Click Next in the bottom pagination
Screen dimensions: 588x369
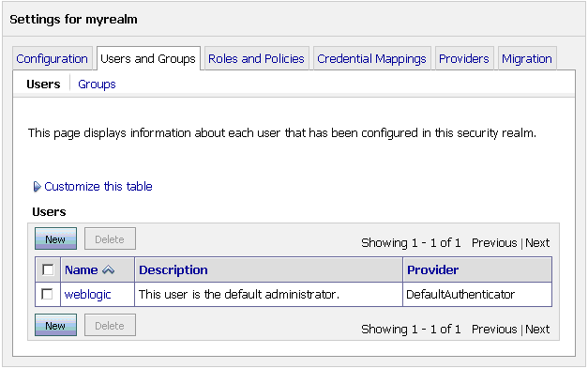tap(537, 330)
